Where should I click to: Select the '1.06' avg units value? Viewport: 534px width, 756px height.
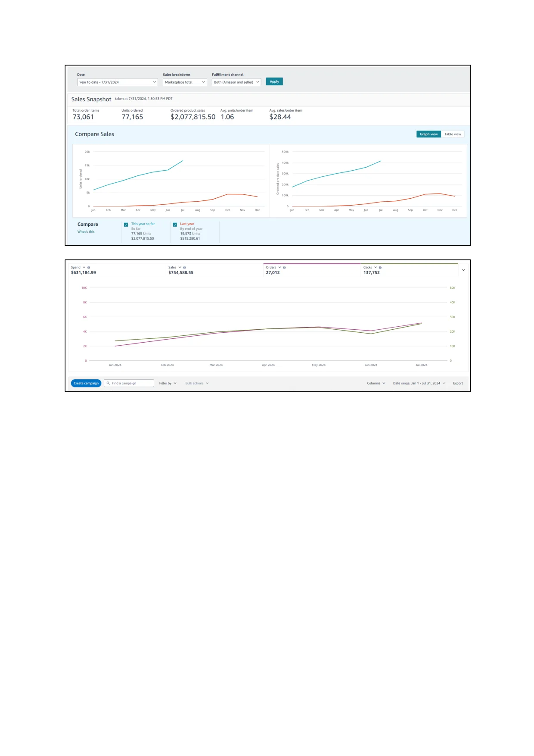[x=227, y=117]
